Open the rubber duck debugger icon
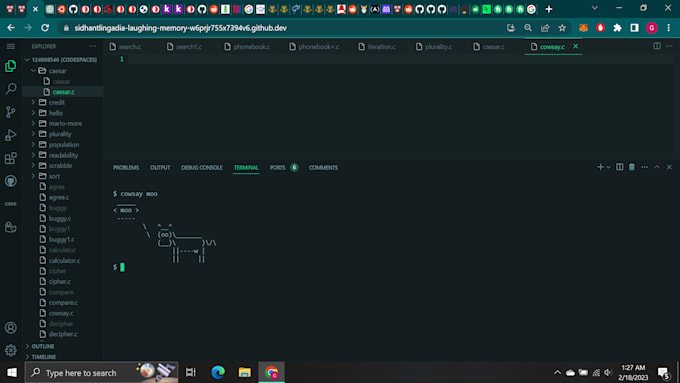Screen dimensions: 680x383 [x=10, y=226]
